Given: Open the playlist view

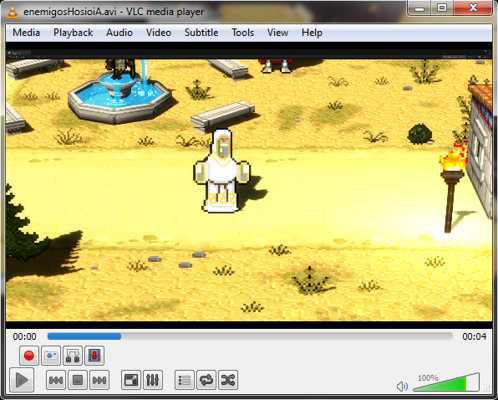Looking at the screenshot, I should pyautogui.click(x=184, y=380).
